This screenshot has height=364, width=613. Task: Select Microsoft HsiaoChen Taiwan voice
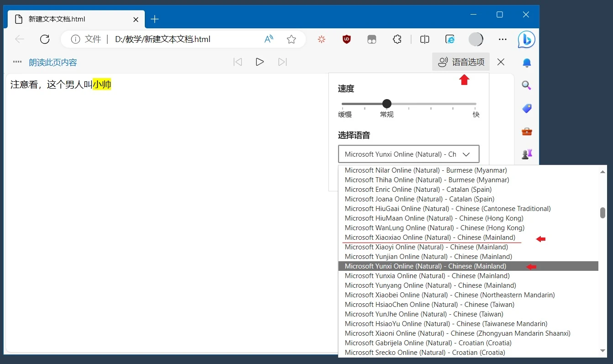[x=468, y=305]
